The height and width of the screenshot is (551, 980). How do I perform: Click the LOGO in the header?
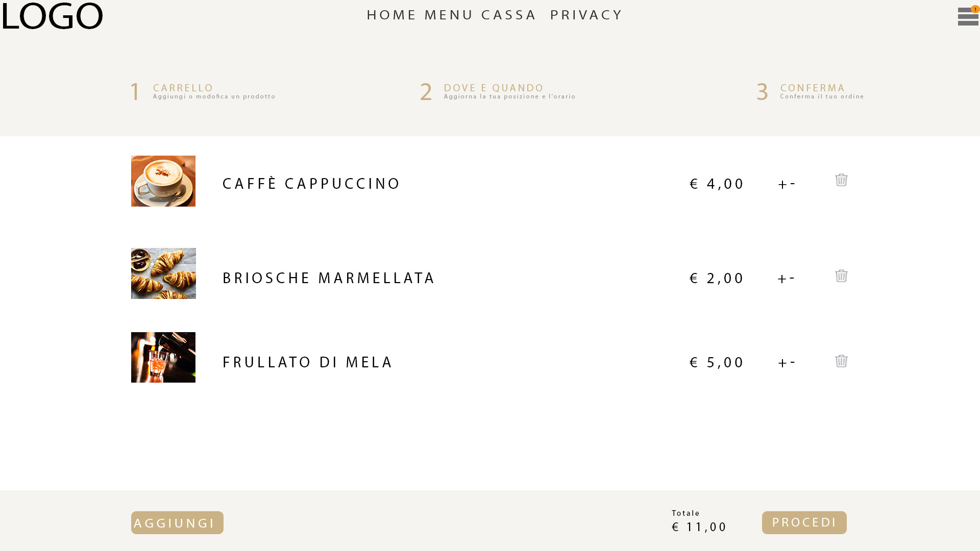(x=53, y=16)
